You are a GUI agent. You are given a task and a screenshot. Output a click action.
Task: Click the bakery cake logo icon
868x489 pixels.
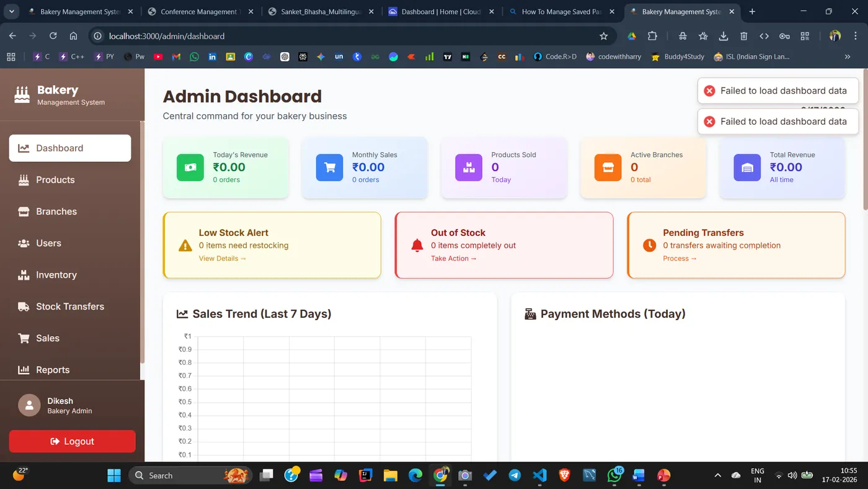click(22, 95)
